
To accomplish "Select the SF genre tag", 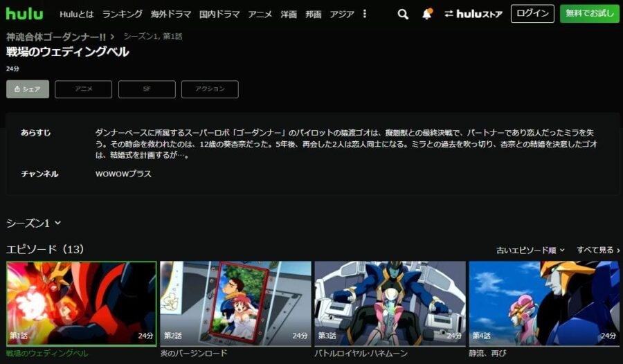I will point(147,89).
